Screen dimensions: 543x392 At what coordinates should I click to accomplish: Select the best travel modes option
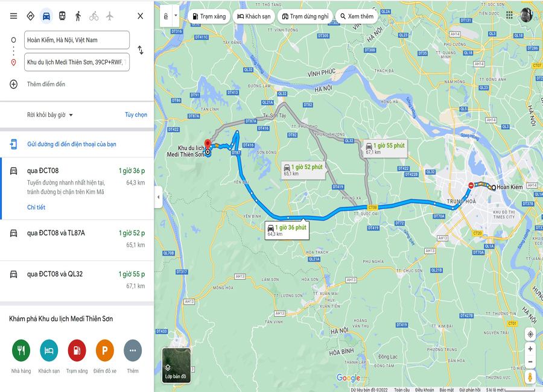[x=30, y=16]
